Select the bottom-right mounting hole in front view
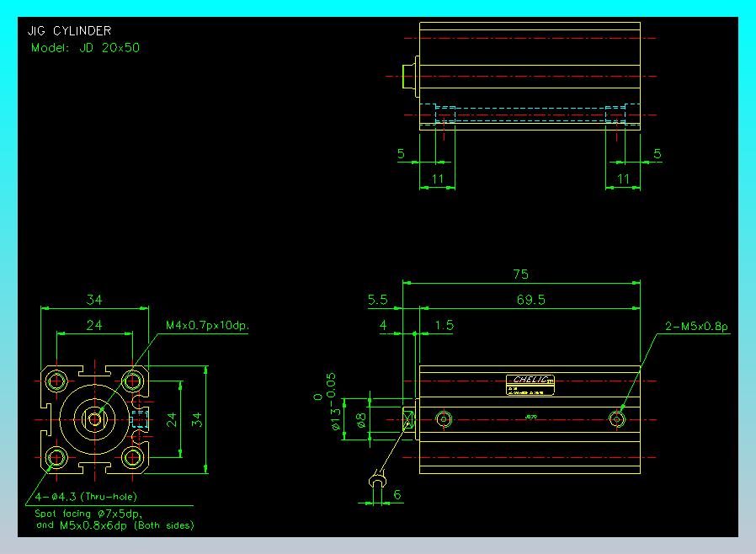Viewport: 756px width, 554px height. [132, 457]
